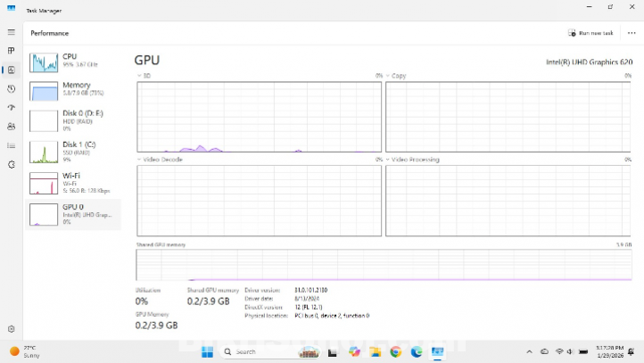This screenshot has height=363, width=644.
Task: Open the three-dot more options menu
Action: point(632,33)
